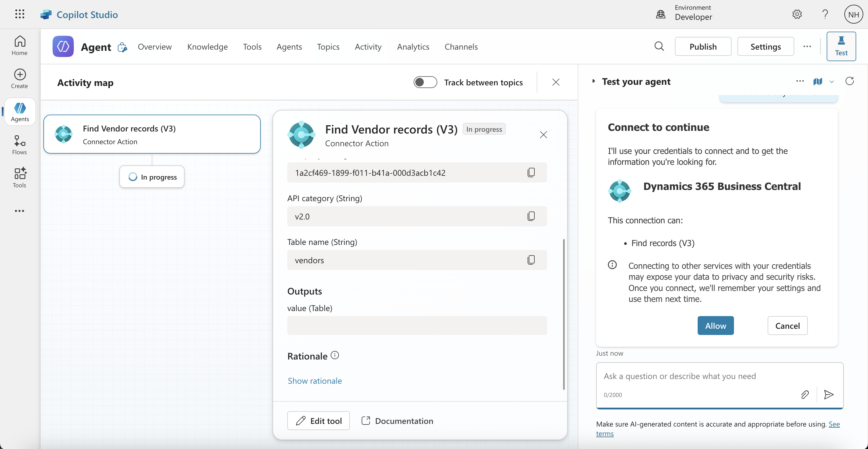Click the send message arrow icon
Screen dimensions: 868x449
[x=828, y=394]
